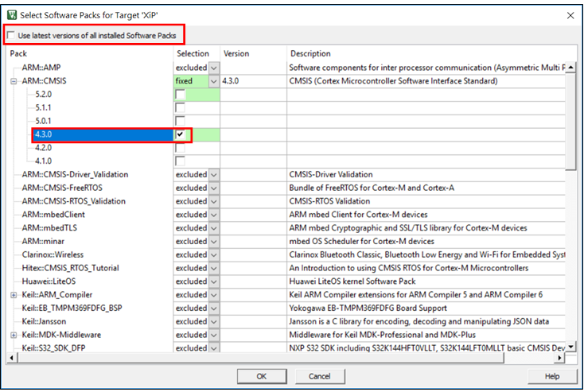Image resolution: width=584 pixels, height=392 pixels.
Task: Open Keil::ARM_Compiler selection dropdown
Action: pos(214,295)
